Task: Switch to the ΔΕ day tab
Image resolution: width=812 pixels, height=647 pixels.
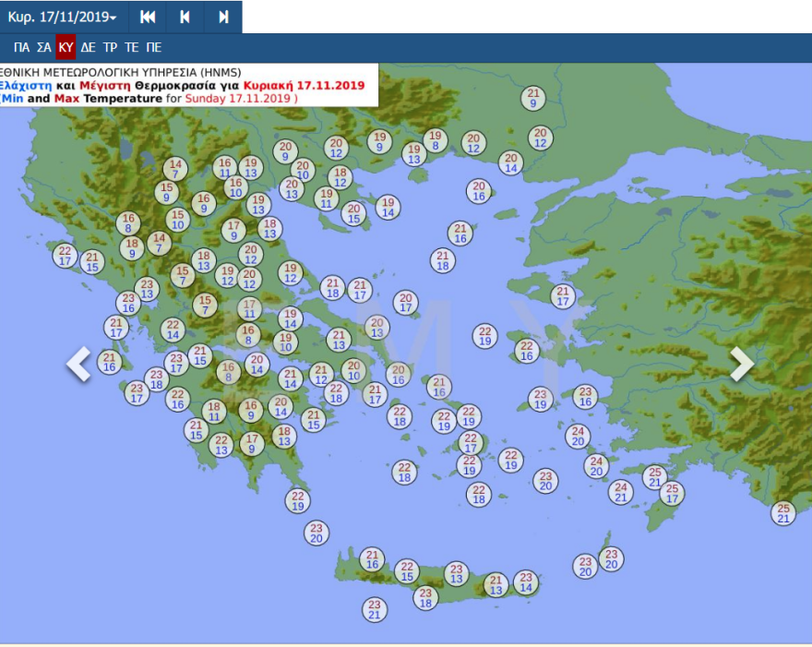Action: tap(88, 48)
